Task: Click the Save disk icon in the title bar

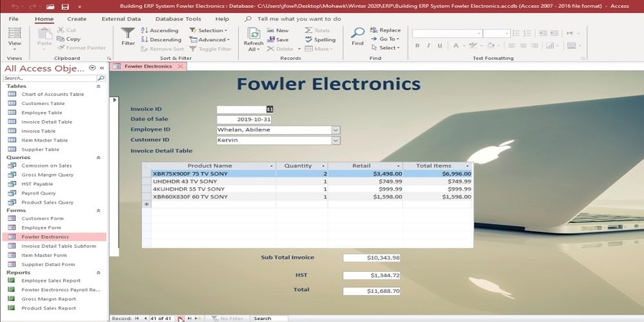Action: pos(65,6)
